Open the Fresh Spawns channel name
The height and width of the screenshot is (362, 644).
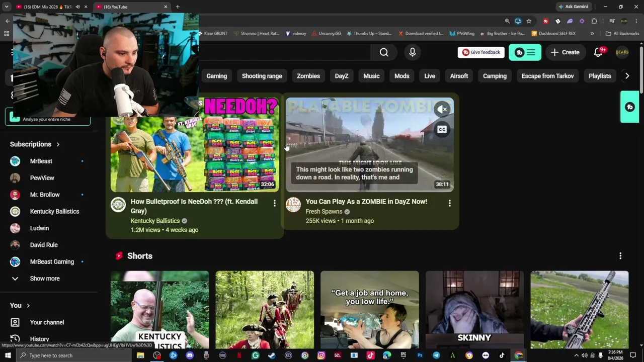[x=324, y=212]
